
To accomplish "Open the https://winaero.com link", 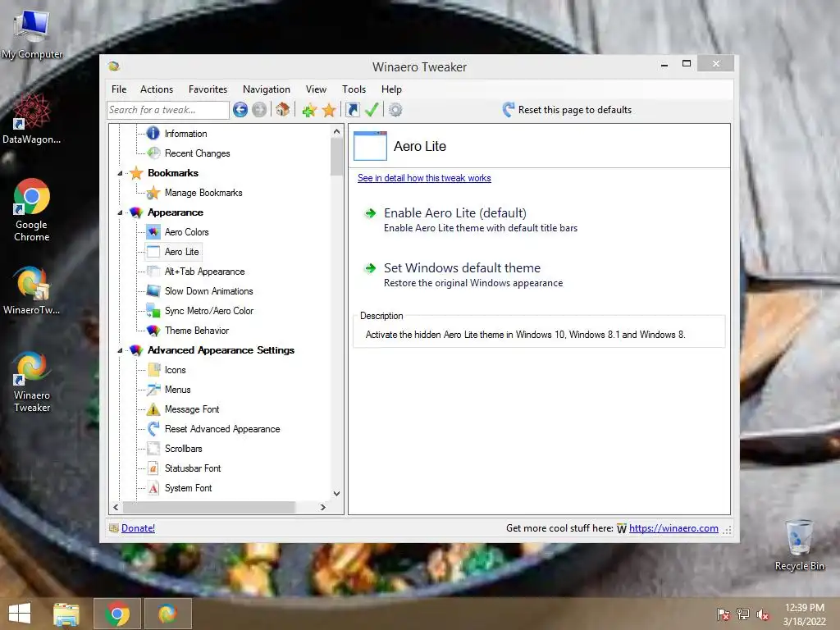I will pyautogui.click(x=673, y=528).
